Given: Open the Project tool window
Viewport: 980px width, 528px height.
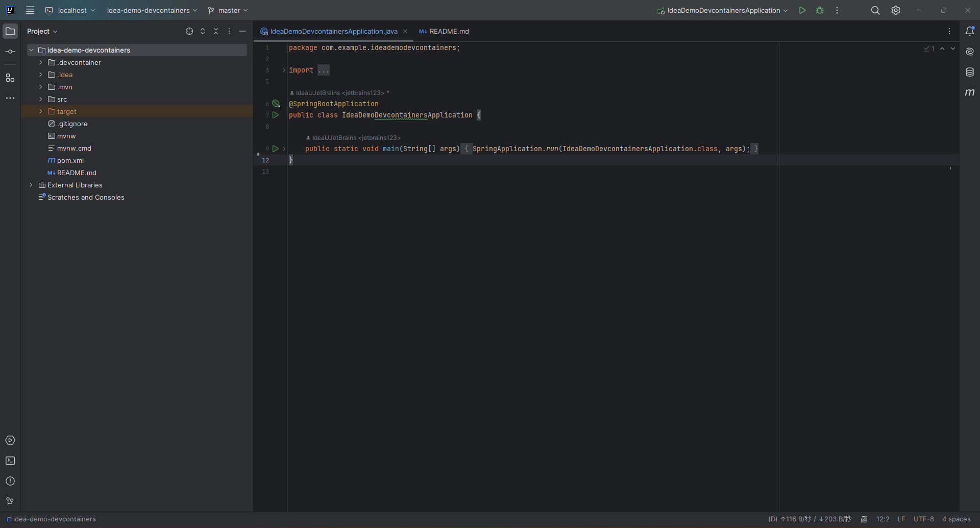Looking at the screenshot, I should point(10,31).
